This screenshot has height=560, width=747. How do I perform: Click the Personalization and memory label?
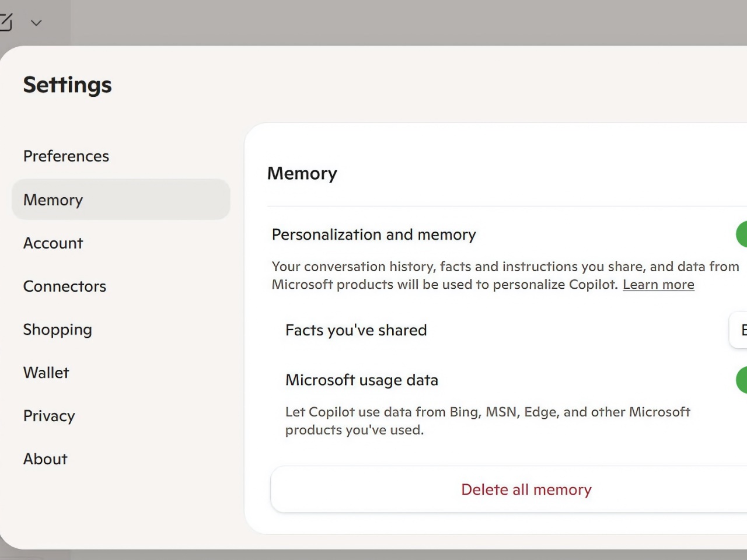(374, 235)
